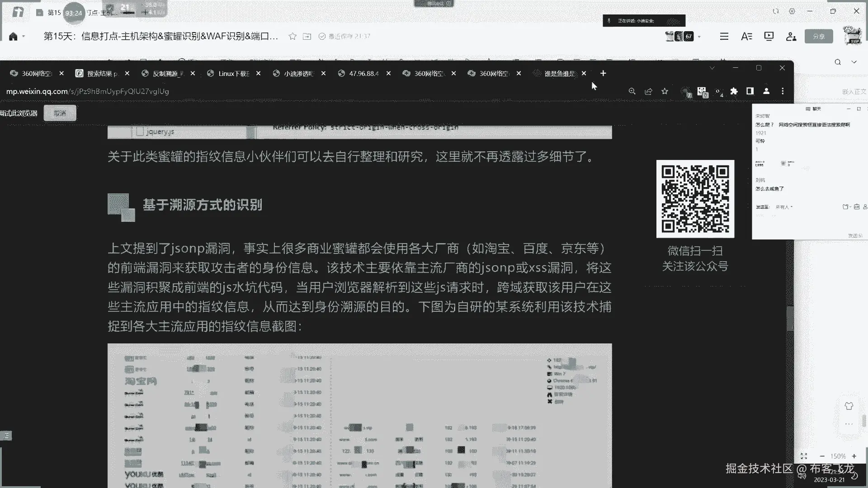Expand the Chrome tab search chevron
Screen dimensions: 868x488
[712, 68]
